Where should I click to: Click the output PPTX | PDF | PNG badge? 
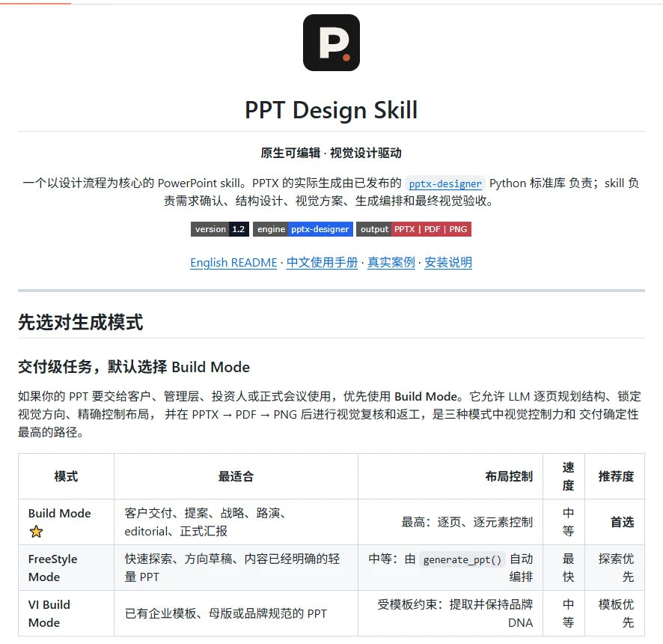point(414,229)
